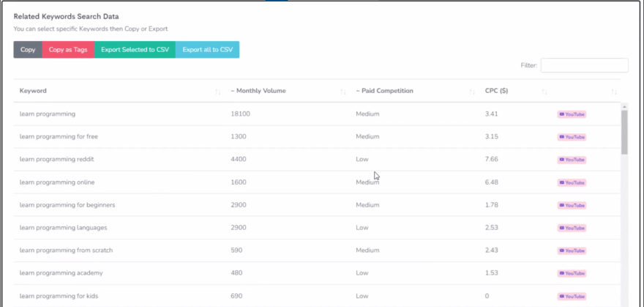Select 'learn programming reddit' keyword
644x307 pixels.
[56, 159]
